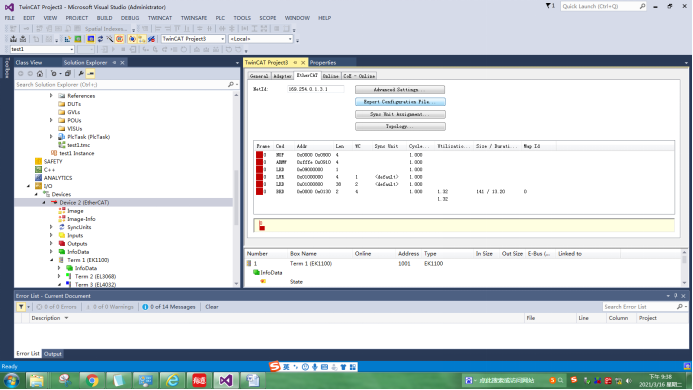Click the Search Solution Explorer field
Image resolution: width=693 pixels, height=390 pixels.
click(x=122, y=84)
